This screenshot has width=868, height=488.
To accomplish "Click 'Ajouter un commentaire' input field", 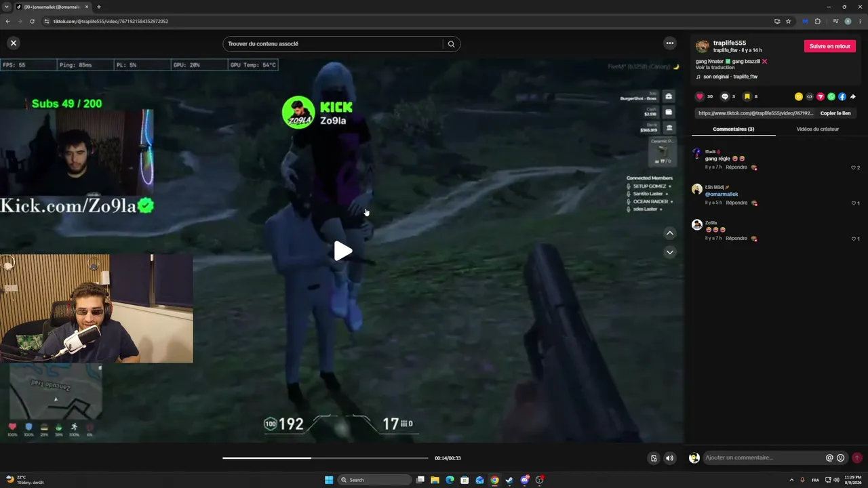I will point(763,458).
